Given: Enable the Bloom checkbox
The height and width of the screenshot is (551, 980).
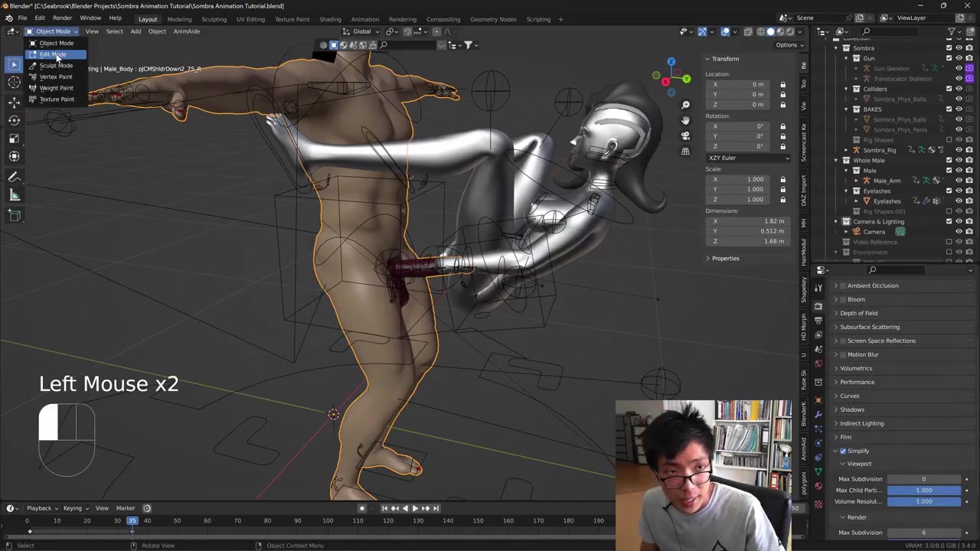Looking at the screenshot, I should coord(843,299).
